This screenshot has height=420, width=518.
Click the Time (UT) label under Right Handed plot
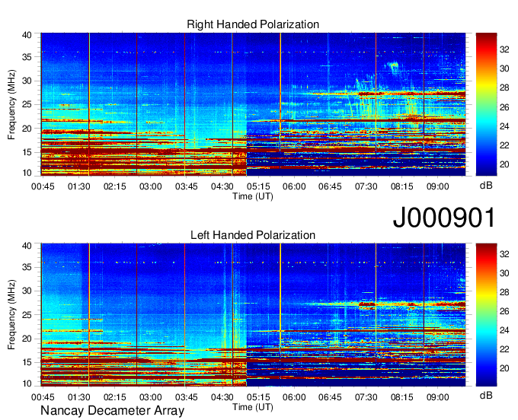click(253, 196)
